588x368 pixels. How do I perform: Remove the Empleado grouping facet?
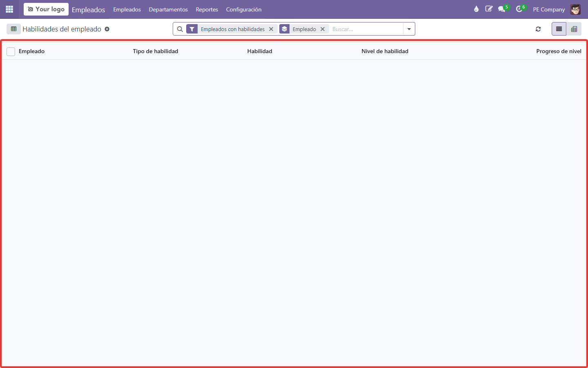323,29
